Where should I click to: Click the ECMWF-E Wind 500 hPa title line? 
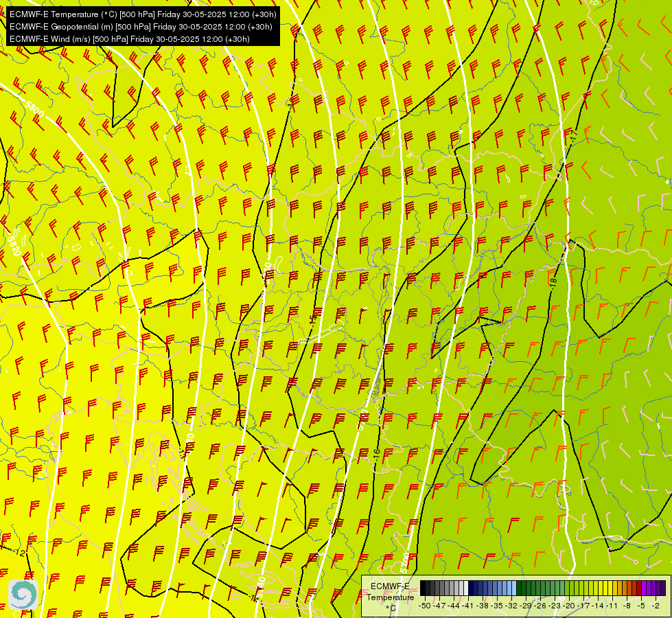[x=130, y=39]
